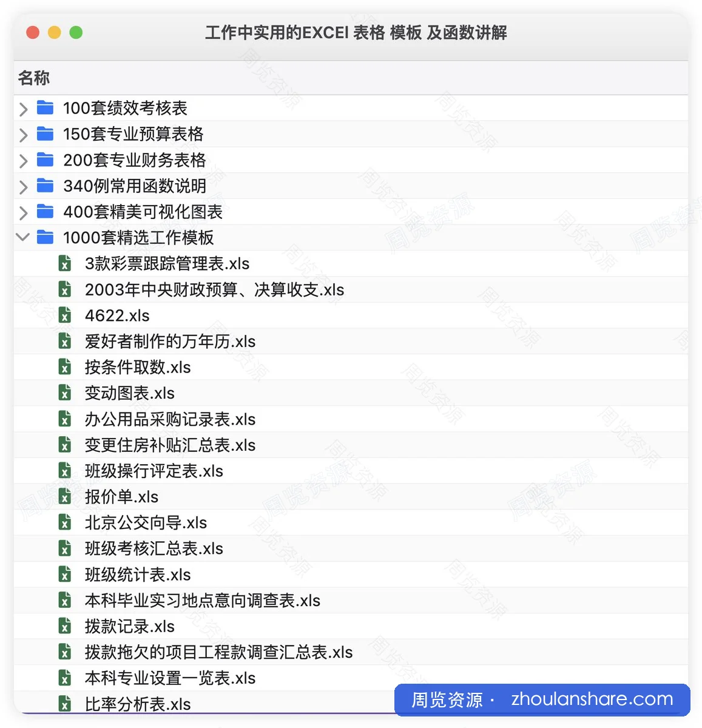Select file name 班级操行评定表.xls
Viewport: 702px width, 728px height.
[x=154, y=471]
